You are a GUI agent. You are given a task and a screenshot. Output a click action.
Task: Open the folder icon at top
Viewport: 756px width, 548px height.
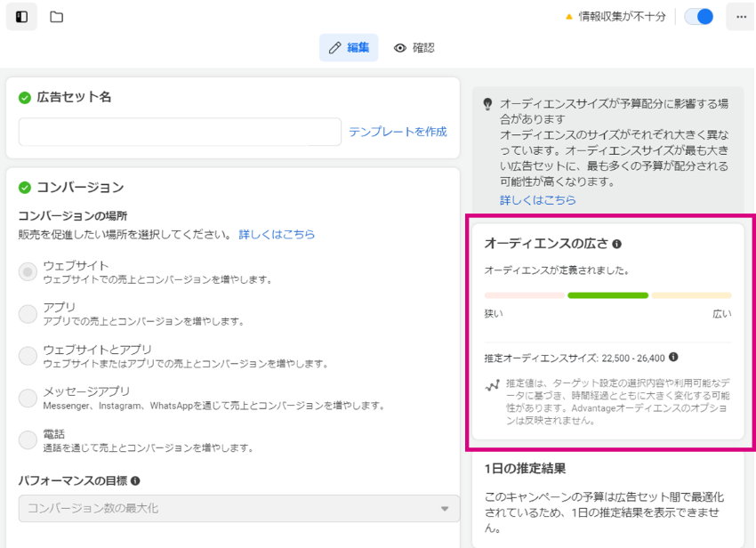point(56,17)
